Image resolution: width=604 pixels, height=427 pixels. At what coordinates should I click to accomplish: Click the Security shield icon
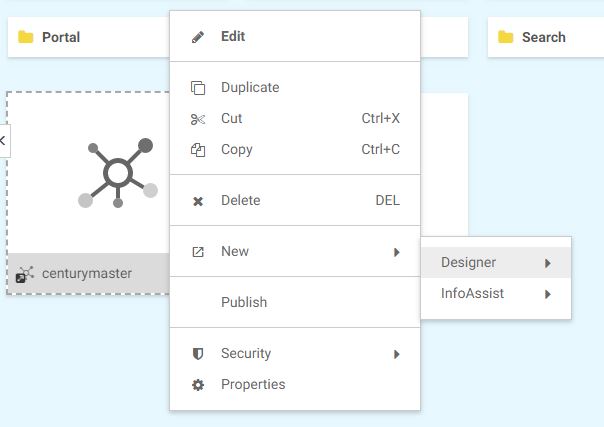[x=198, y=354]
